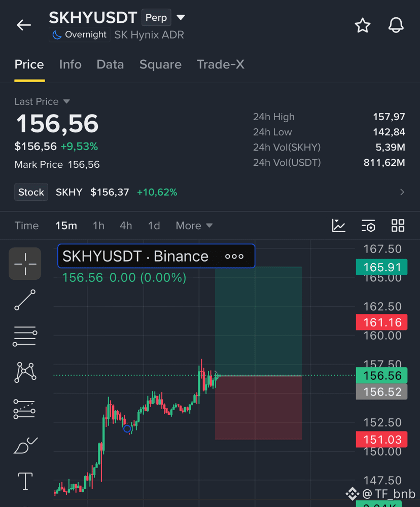This screenshot has width=420, height=507.
Task: Switch to the Square tab
Action: pyautogui.click(x=160, y=64)
